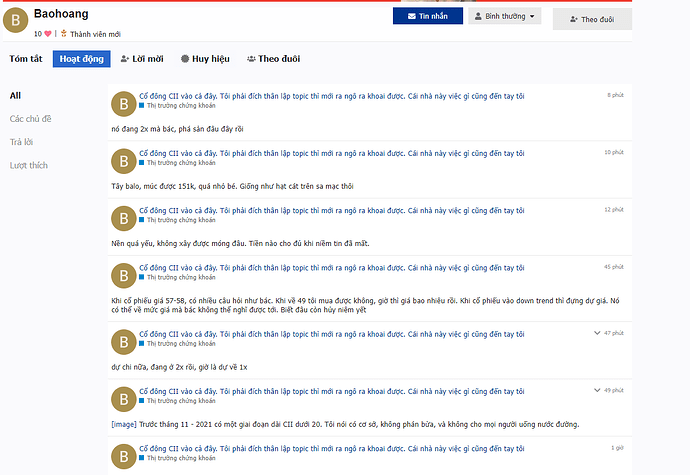Screen dimensions: 690x475
Task: Click the excerpt starting 'Nền quá yếu, không xây được móng'
Action: [x=240, y=243]
